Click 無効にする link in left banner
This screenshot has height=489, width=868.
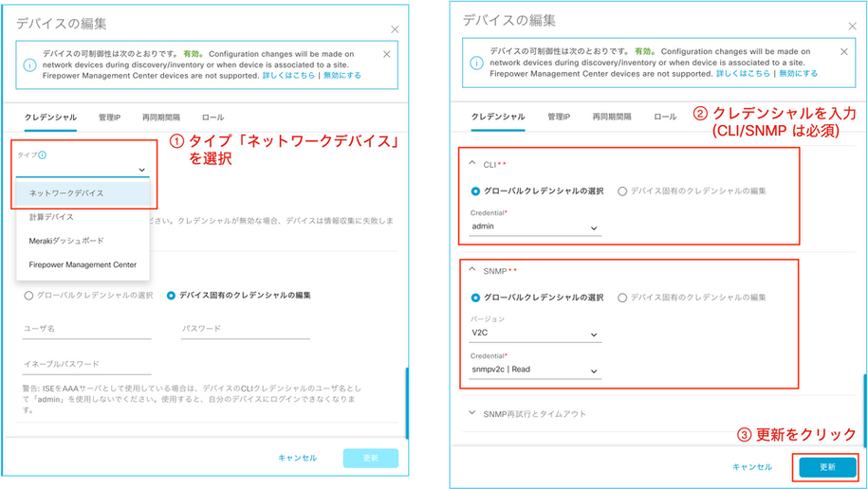(x=342, y=75)
